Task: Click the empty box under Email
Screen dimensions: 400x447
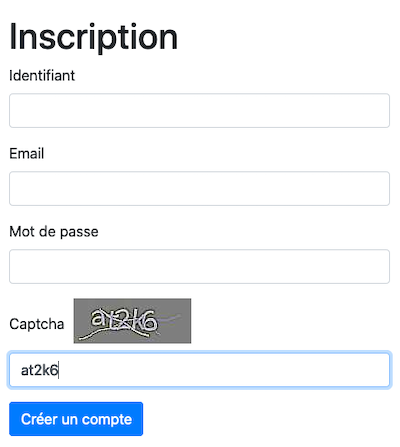Action: point(199,189)
